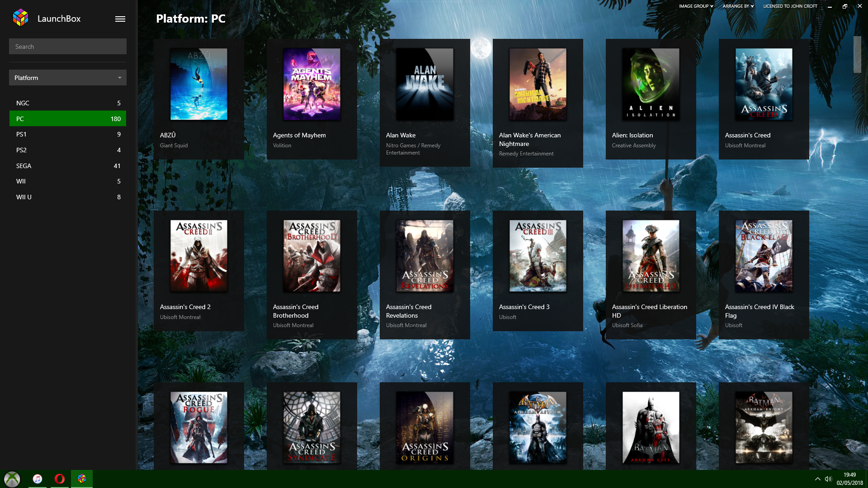Select the SEGA platform
Image resolution: width=868 pixels, height=488 pixels.
tap(68, 166)
